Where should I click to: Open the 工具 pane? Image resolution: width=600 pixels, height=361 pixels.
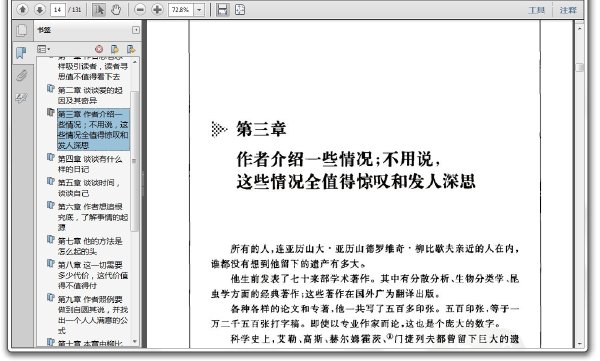coord(536,10)
